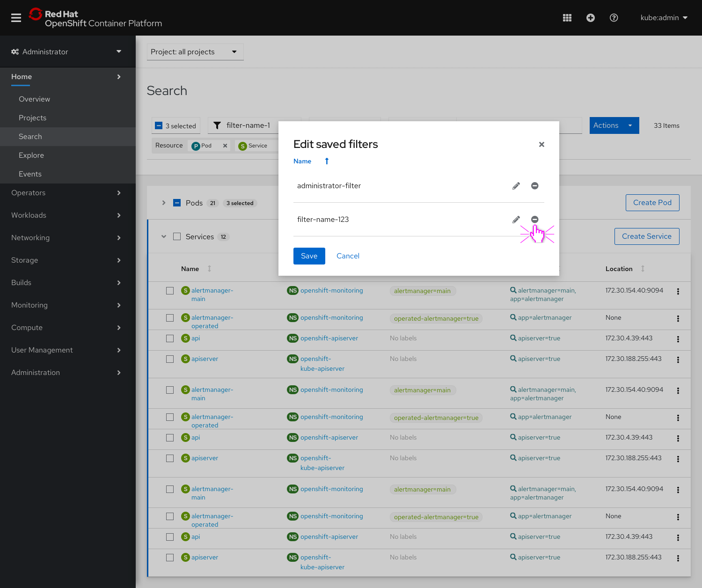Image resolution: width=702 pixels, height=588 pixels.
Task: Open the Administrator perspective switcher
Action: point(67,51)
